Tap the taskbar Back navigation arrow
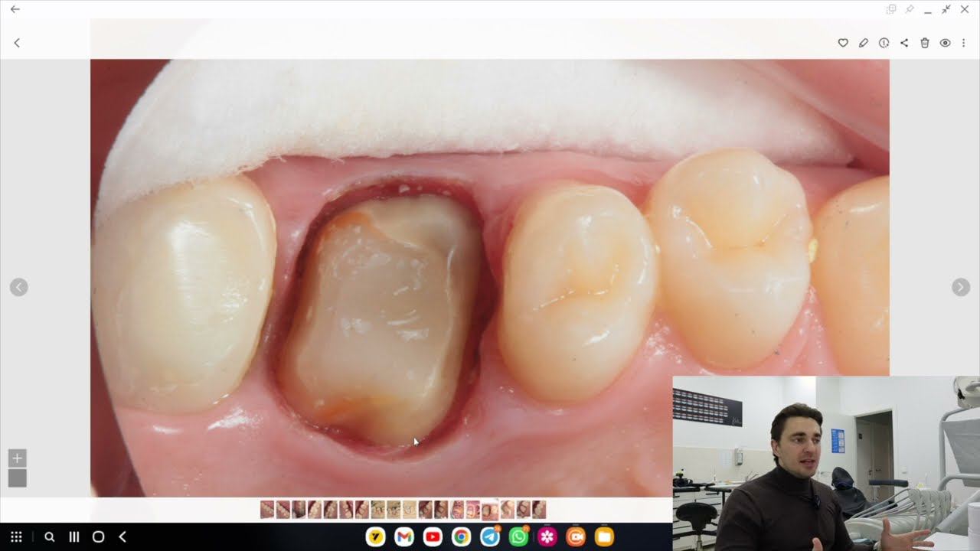This screenshot has width=980, height=551. (x=122, y=537)
